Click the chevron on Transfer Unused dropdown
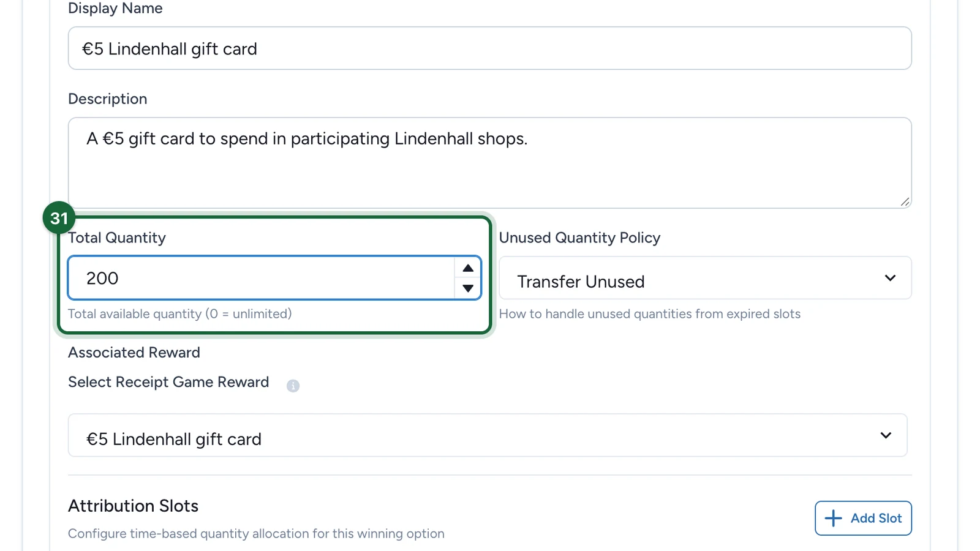The height and width of the screenshot is (551, 980). [x=890, y=278]
